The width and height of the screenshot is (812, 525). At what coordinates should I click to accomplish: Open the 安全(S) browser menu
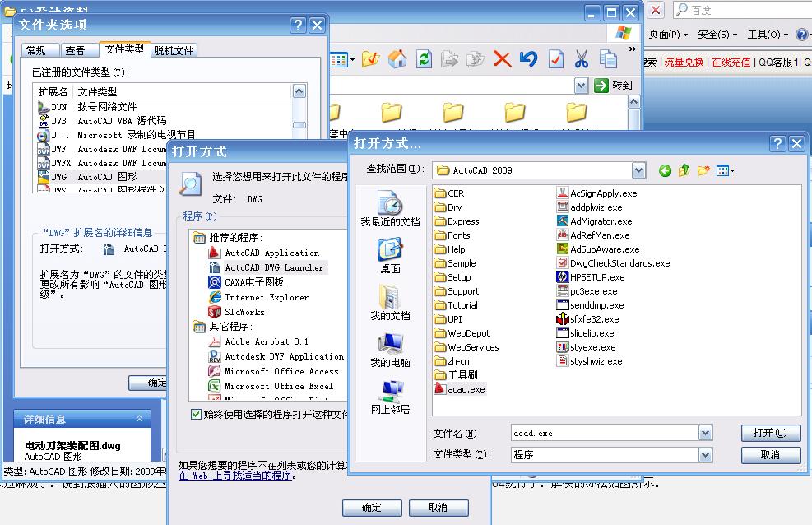point(717,35)
